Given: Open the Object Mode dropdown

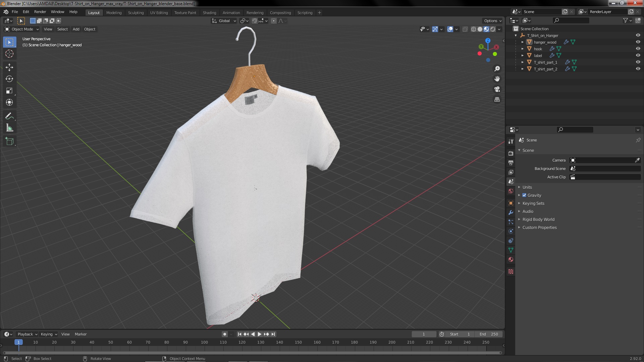Looking at the screenshot, I should [x=22, y=29].
